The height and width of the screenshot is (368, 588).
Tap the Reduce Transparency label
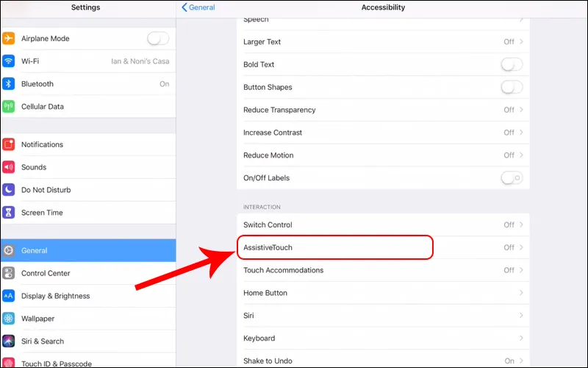pos(279,110)
